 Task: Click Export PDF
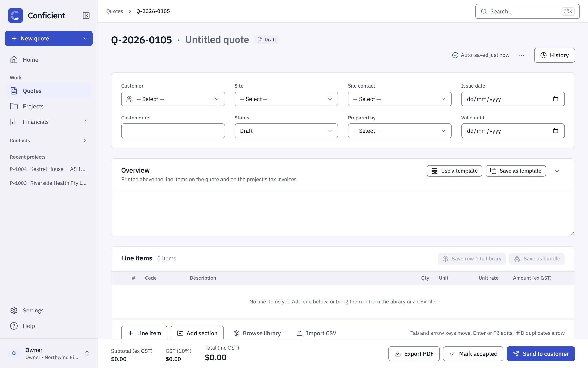(414, 354)
